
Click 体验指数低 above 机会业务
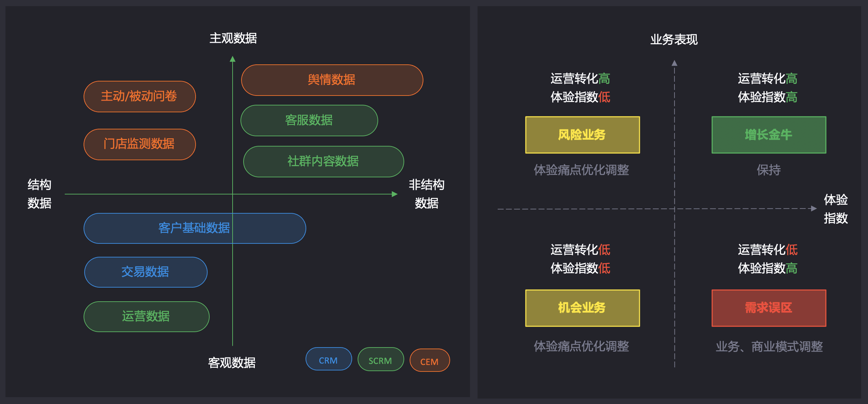click(x=580, y=268)
